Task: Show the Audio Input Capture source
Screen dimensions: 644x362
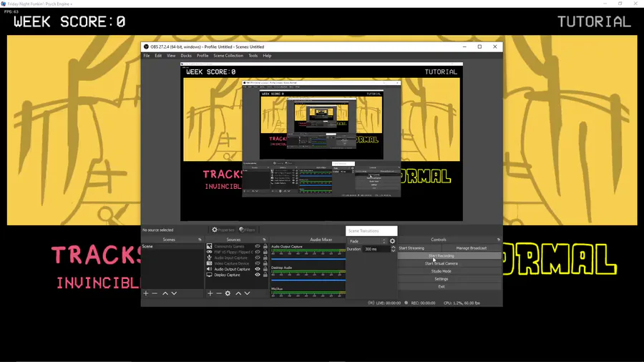Action: pos(258,258)
